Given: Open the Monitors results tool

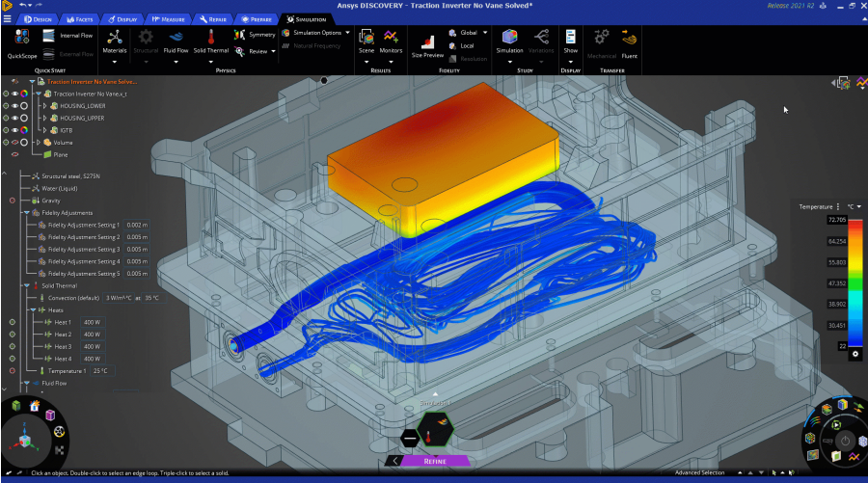Looking at the screenshot, I should click(x=391, y=42).
